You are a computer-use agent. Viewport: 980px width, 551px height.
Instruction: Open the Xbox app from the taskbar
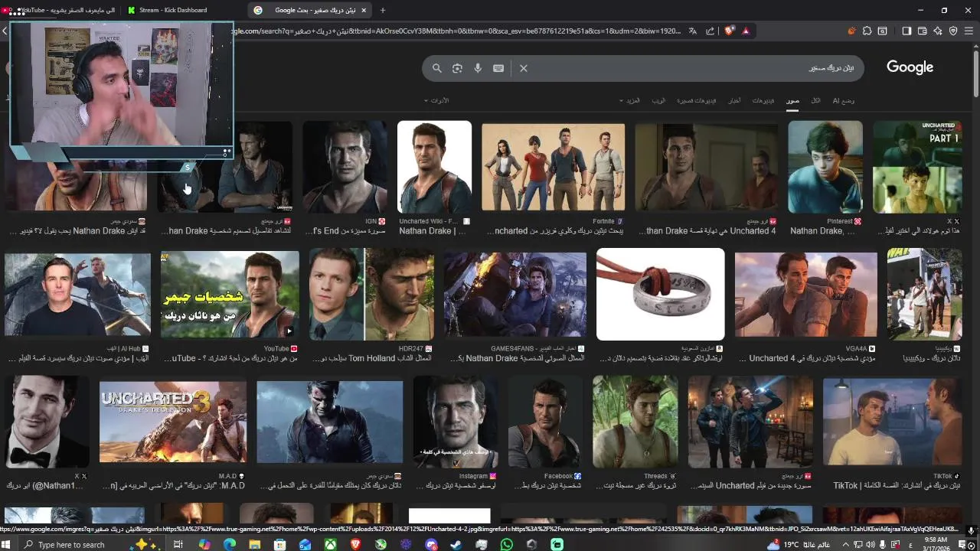pyautogui.click(x=330, y=544)
